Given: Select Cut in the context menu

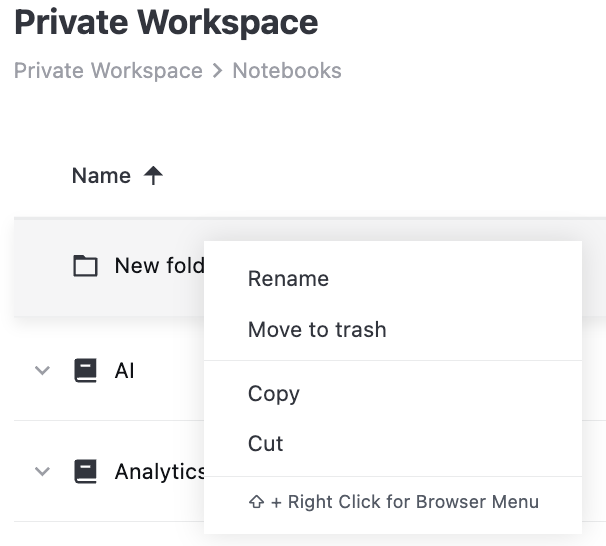Looking at the screenshot, I should pyautogui.click(x=266, y=443).
